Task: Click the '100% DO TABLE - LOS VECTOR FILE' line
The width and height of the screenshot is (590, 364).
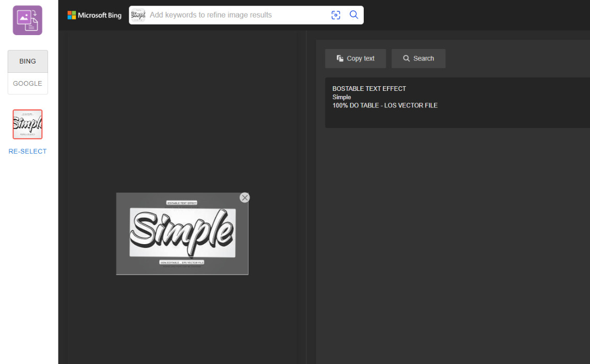Action: 385,106
